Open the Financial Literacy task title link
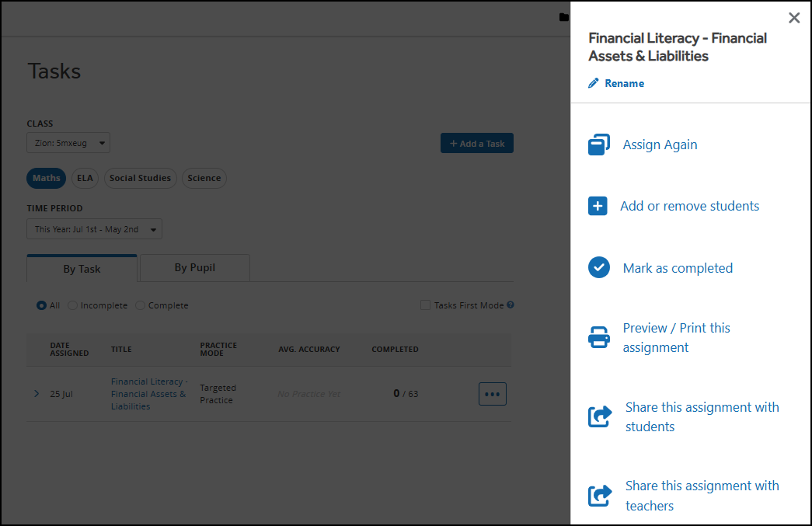The image size is (812, 526). click(149, 394)
